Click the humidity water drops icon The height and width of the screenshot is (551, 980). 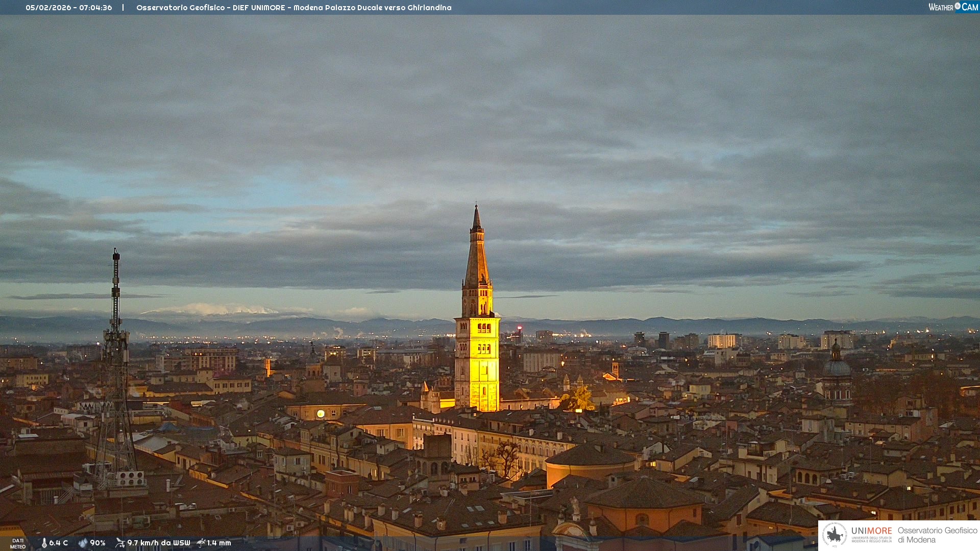(x=83, y=543)
